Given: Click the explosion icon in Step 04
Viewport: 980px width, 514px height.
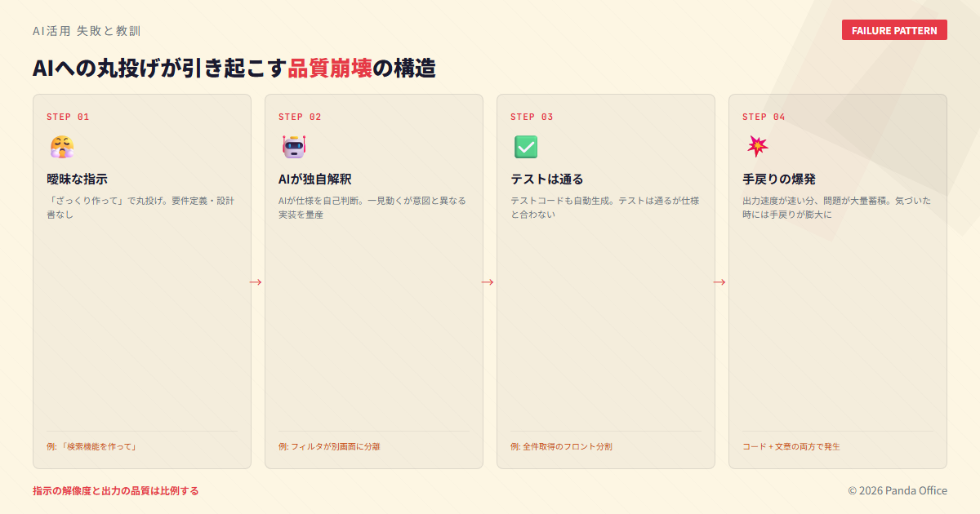Looking at the screenshot, I should [x=757, y=147].
